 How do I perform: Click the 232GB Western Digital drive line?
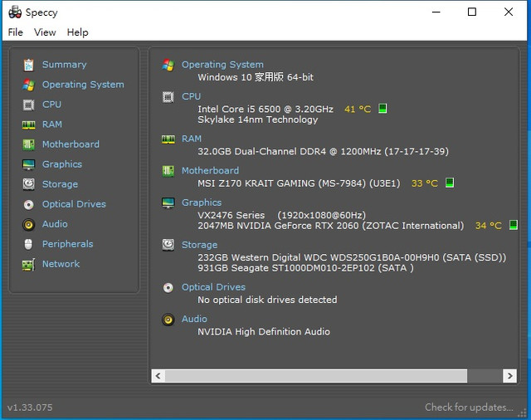[x=352, y=257]
